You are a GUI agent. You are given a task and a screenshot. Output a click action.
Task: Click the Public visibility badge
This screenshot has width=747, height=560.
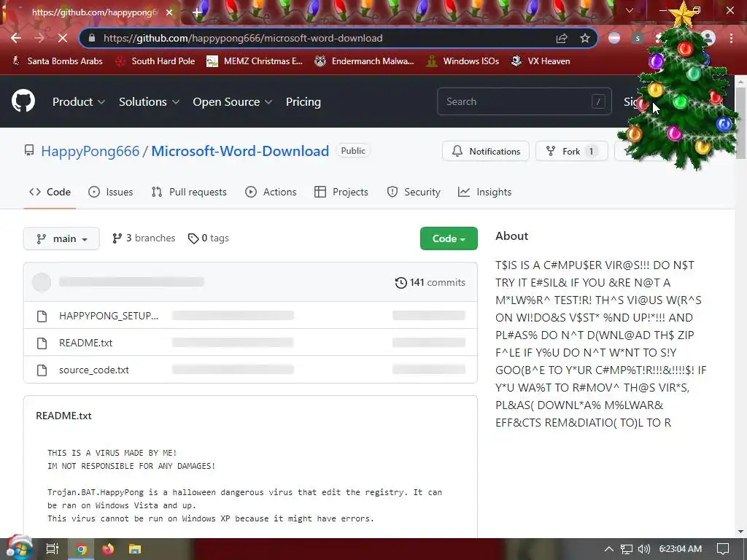point(353,151)
